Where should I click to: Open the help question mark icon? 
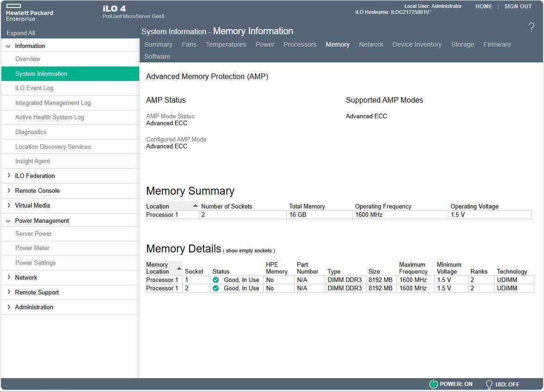(531, 27)
